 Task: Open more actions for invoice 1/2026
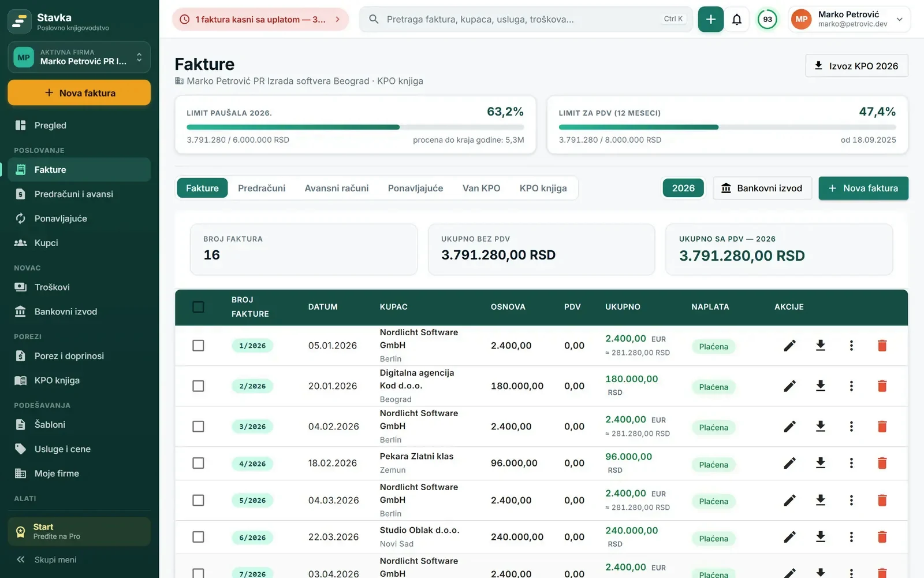(851, 346)
